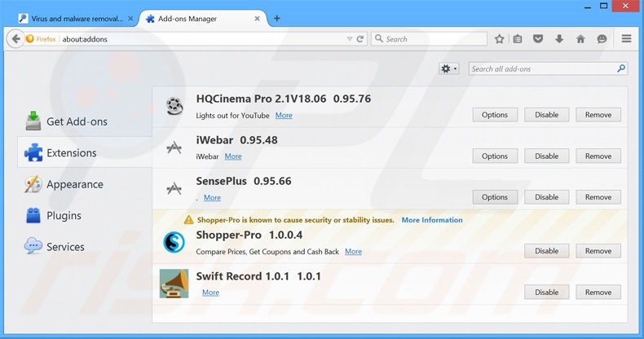The width and height of the screenshot is (644, 339).
Task: Click the magnifier in Search all add-ons
Action: pyautogui.click(x=621, y=68)
